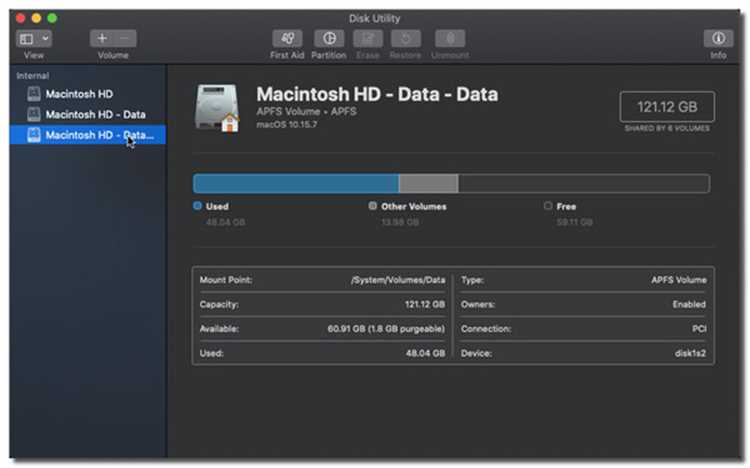The height and width of the screenshot is (468, 750).
Task: Click the Connection PCI value
Action: 699,329
